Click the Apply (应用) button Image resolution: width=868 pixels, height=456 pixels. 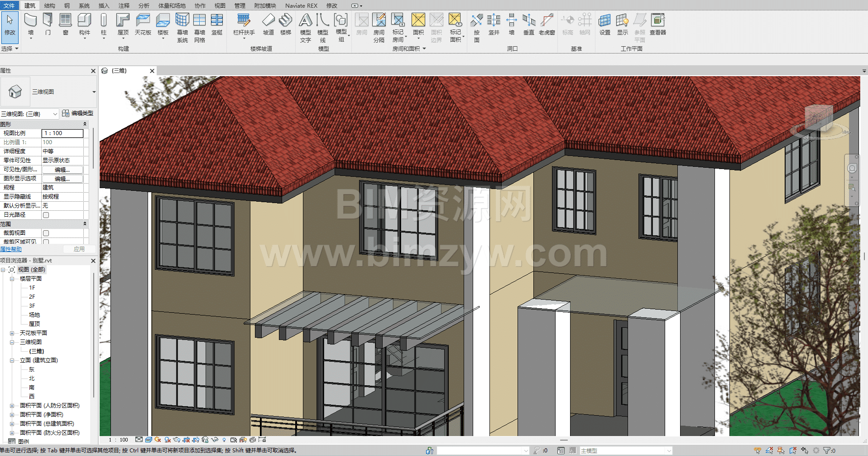(79, 249)
